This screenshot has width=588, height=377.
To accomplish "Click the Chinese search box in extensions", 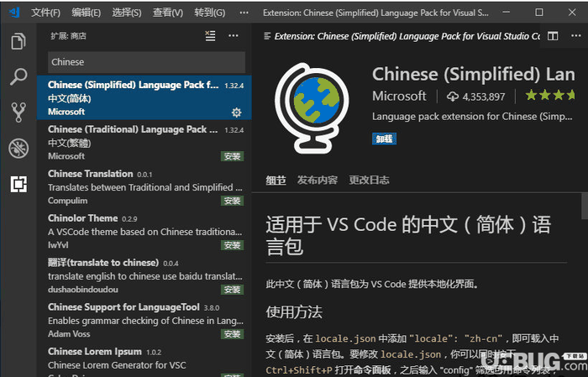I will [147, 62].
